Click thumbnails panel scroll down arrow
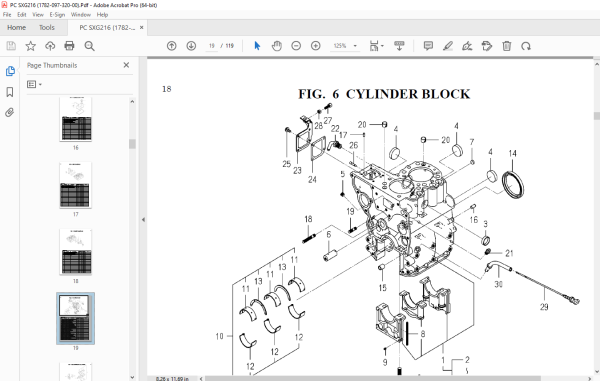The image size is (600, 381). [132, 377]
